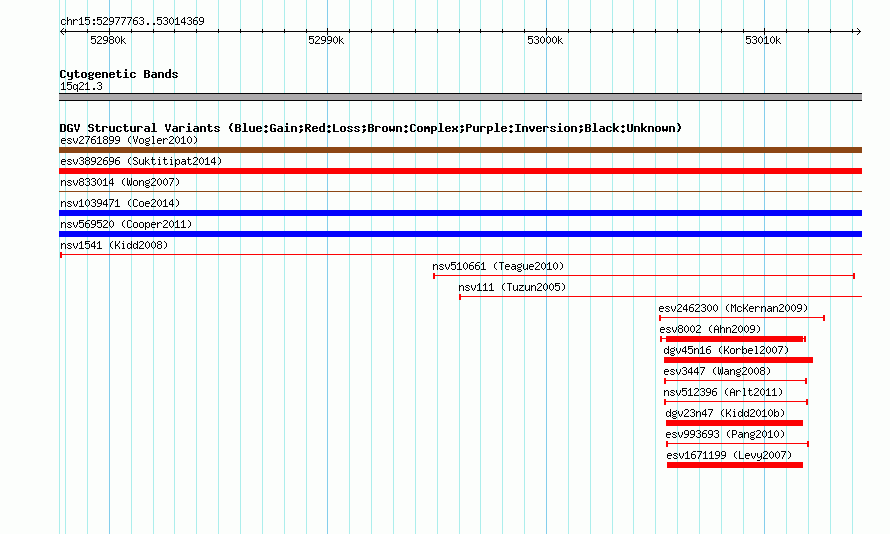
Task: Open the nsv1541 (Kidd2008) variant label
Action: (114, 245)
